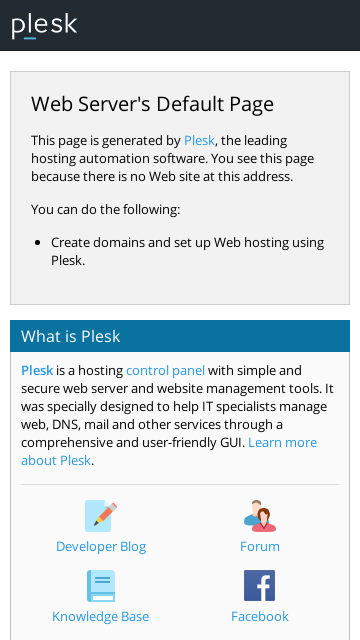360x640 pixels.
Task: Click the 'What is Plesk' blue header
Action: (x=180, y=336)
